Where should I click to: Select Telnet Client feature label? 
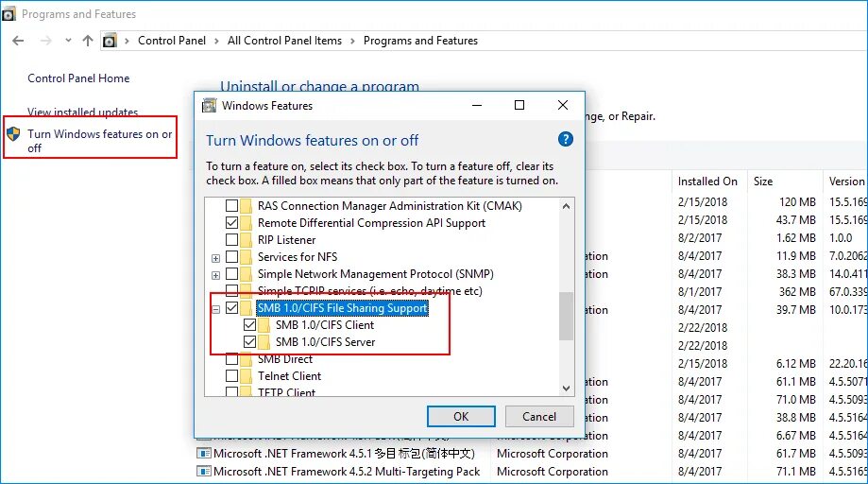click(x=290, y=376)
